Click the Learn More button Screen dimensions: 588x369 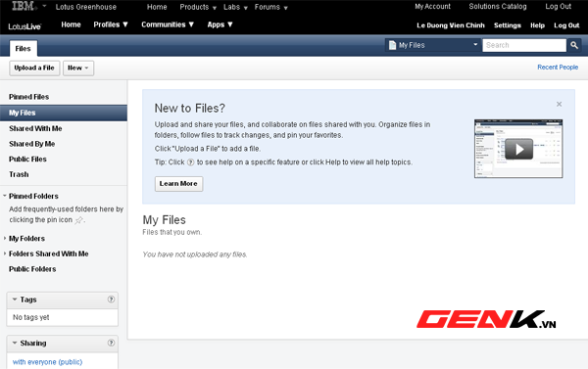coord(178,184)
